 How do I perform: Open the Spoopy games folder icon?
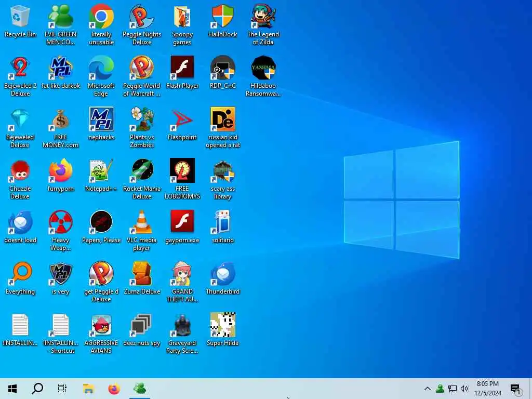[182, 25]
